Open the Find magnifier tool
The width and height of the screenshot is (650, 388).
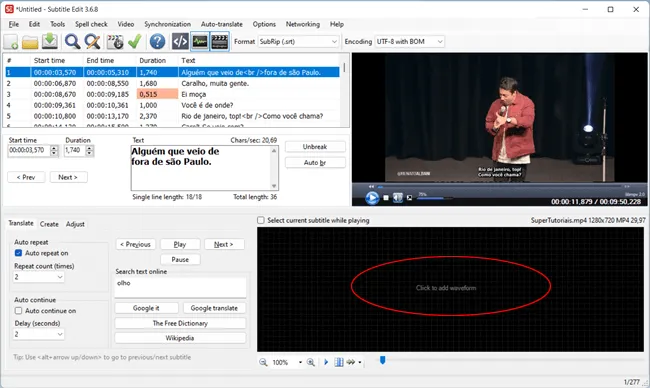point(73,41)
